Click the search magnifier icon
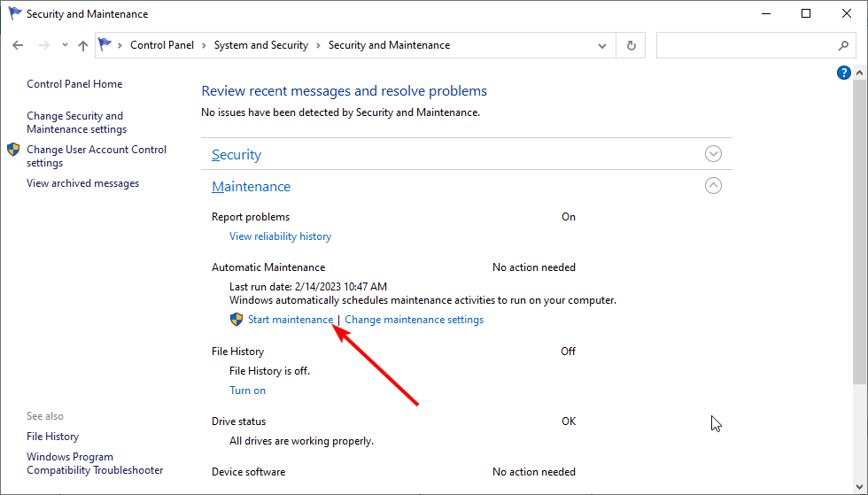 [x=843, y=45]
